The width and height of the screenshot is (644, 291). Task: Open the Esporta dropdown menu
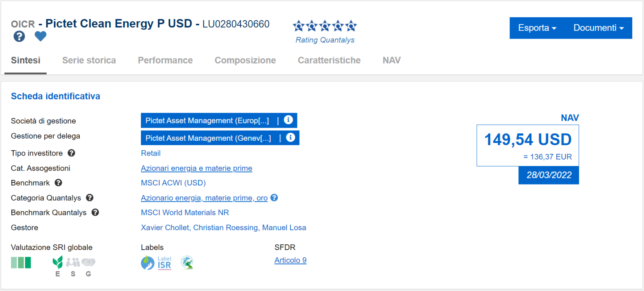pyautogui.click(x=537, y=28)
